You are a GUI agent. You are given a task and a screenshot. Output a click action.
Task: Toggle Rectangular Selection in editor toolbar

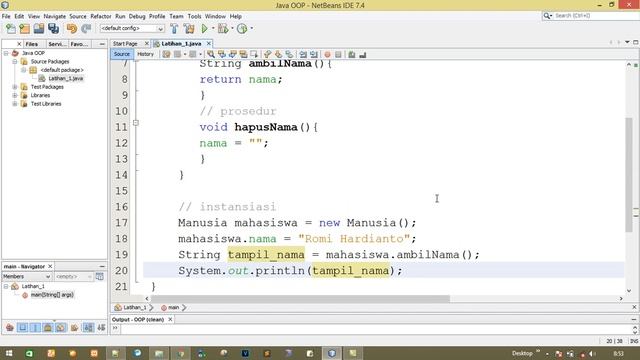click(254, 54)
